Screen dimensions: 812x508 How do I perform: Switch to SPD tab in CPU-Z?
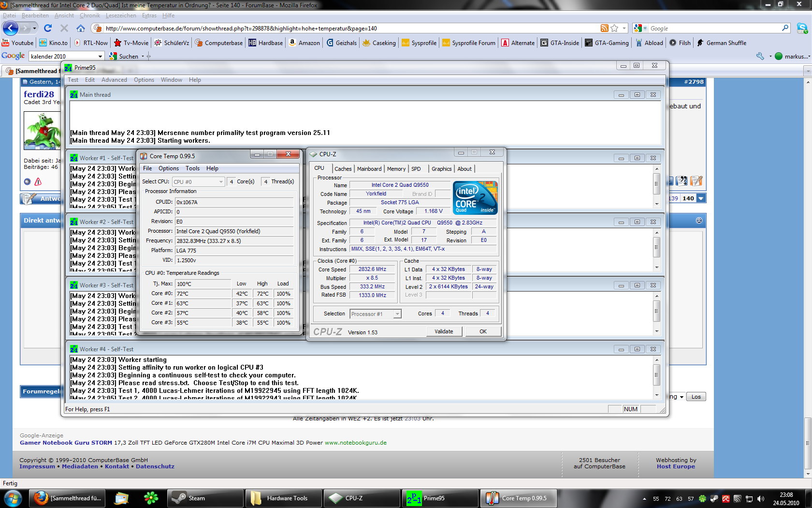pyautogui.click(x=416, y=169)
